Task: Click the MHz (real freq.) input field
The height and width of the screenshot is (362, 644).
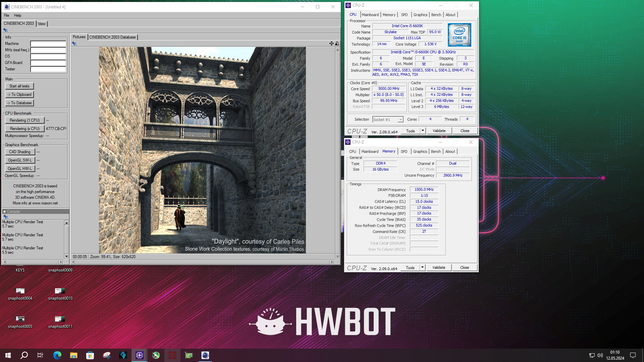Action: [x=48, y=50]
